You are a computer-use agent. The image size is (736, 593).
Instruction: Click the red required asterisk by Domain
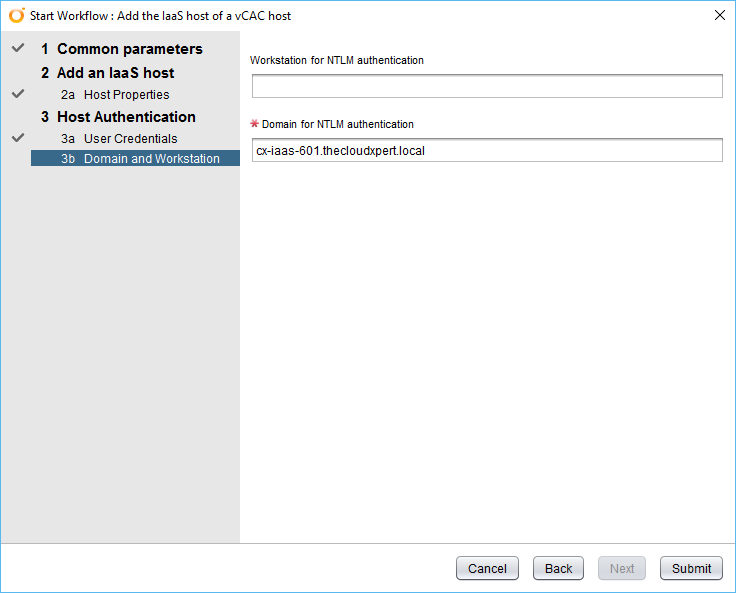click(254, 124)
